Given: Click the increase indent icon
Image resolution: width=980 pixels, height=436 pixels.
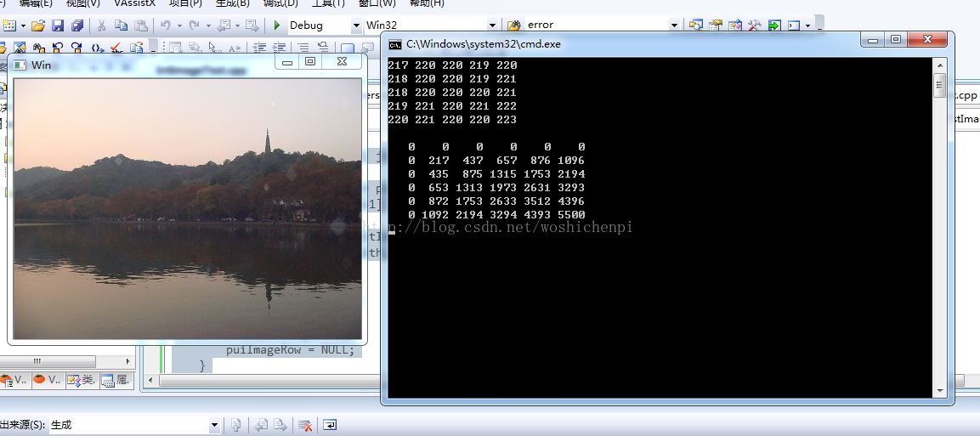Looking at the screenshot, I should tap(280, 48).
